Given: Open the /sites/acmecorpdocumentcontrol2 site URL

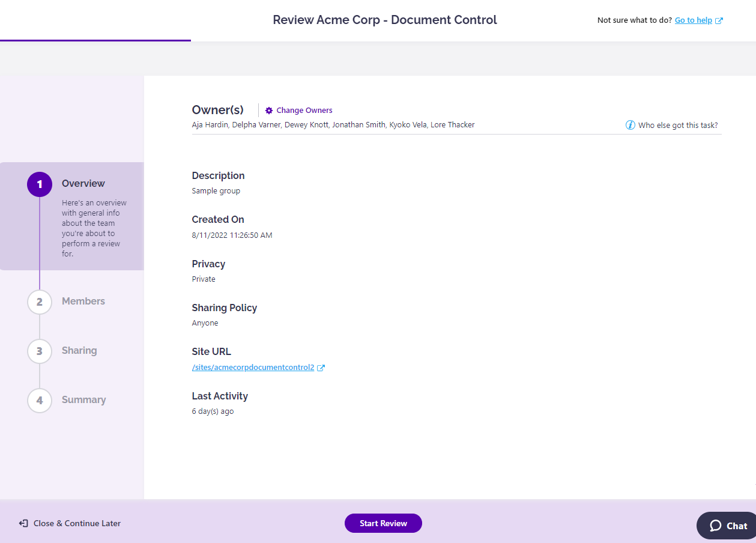Looking at the screenshot, I should point(253,367).
